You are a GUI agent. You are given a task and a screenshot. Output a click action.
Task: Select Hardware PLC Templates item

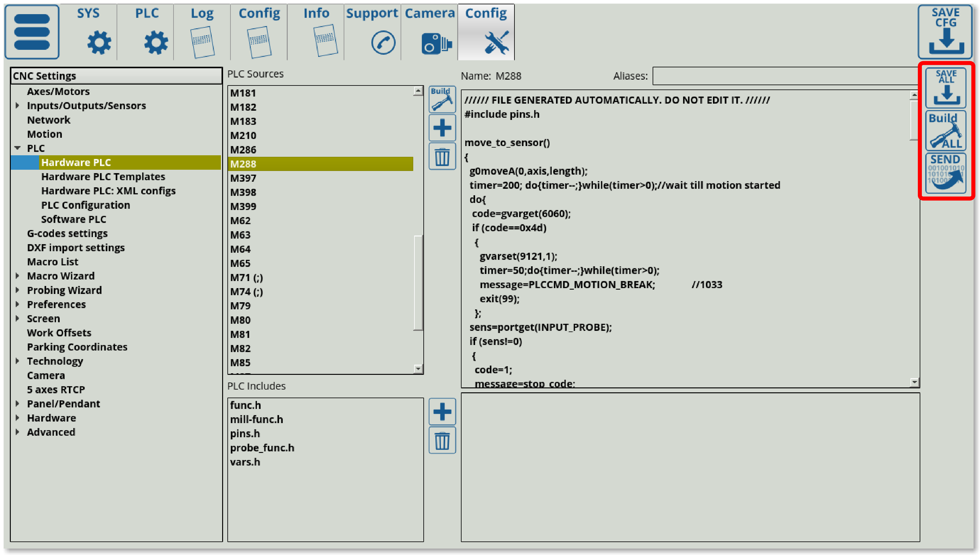103,177
